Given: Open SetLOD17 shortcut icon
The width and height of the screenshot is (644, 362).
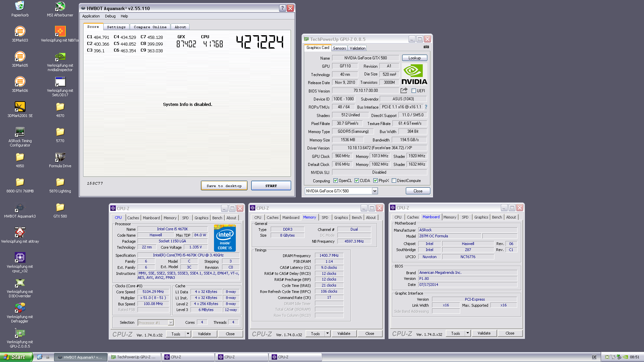Looking at the screenshot, I should point(60,81).
